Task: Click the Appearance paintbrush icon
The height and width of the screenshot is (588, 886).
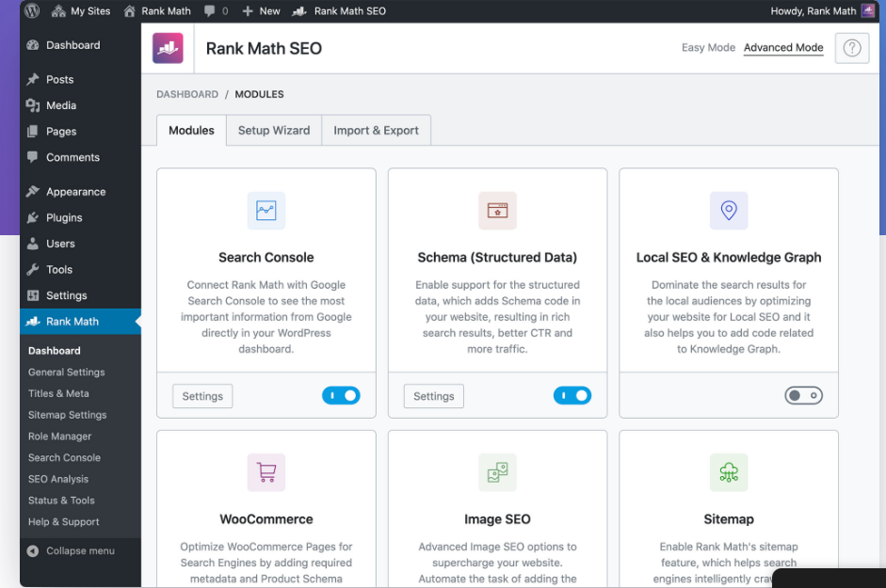Action: click(33, 192)
